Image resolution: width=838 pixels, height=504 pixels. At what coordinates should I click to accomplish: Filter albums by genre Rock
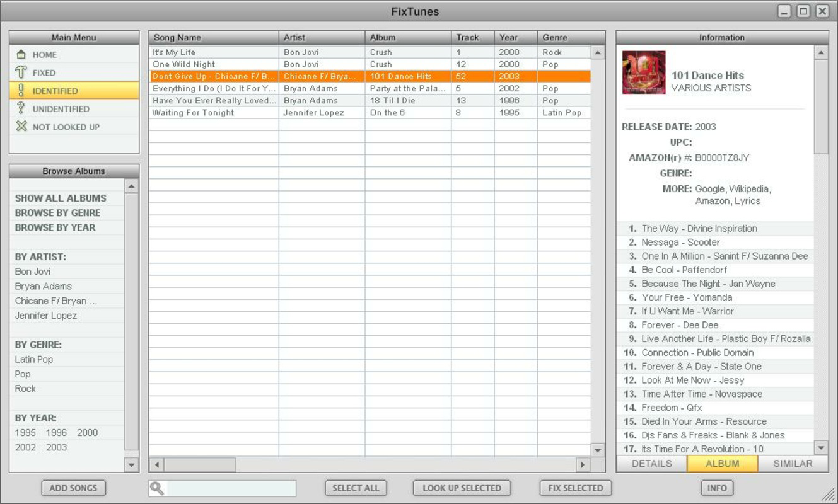point(25,389)
